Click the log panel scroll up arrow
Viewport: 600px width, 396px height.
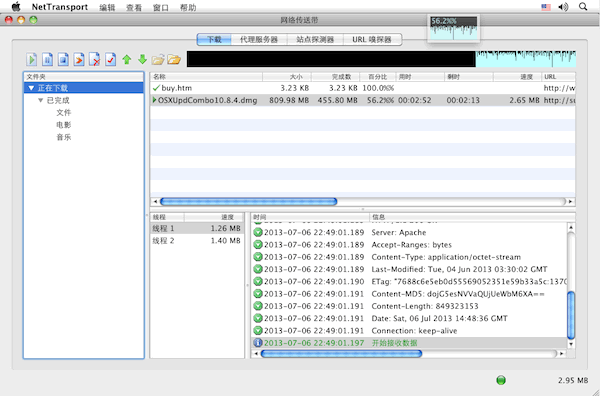point(571,228)
